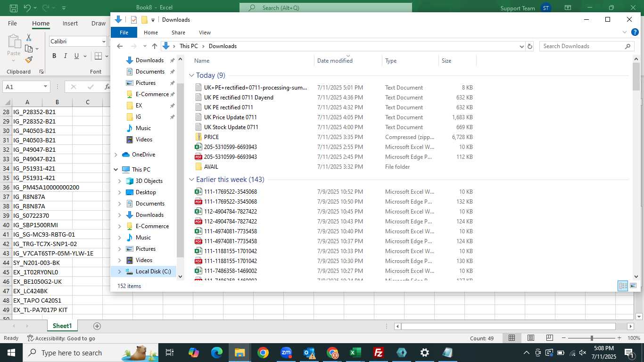Click the Refresh button in address bar
The width and height of the screenshot is (644, 362).
(530, 46)
